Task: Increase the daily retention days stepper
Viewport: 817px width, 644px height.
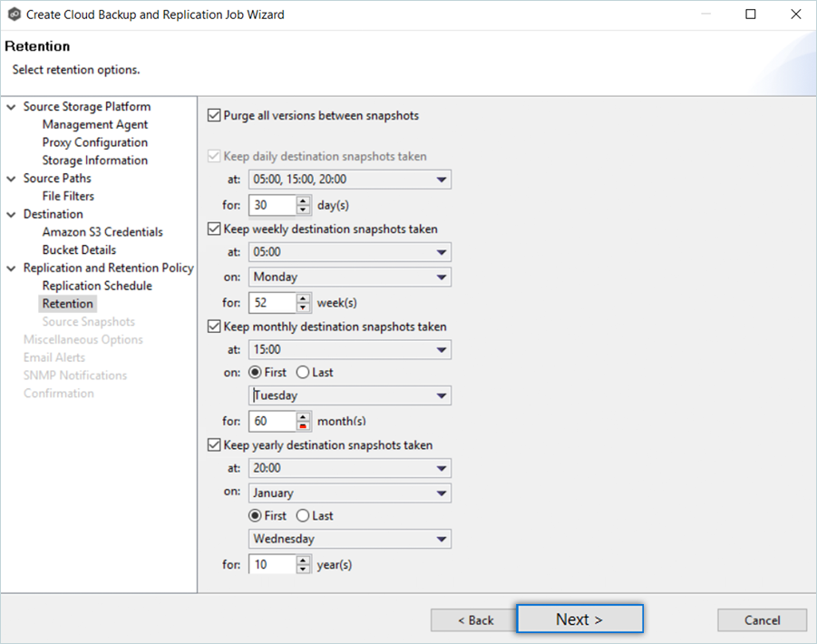Action: (x=304, y=200)
